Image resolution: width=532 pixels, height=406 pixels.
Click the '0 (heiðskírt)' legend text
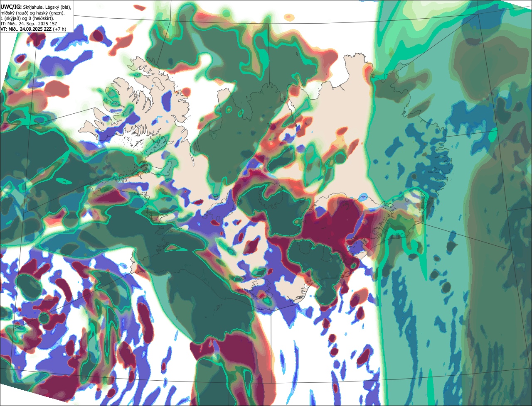41,19
